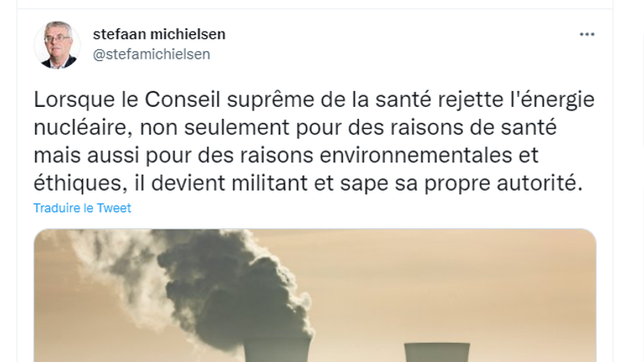Open the three-dot more options menu

(x=587, y=34)
